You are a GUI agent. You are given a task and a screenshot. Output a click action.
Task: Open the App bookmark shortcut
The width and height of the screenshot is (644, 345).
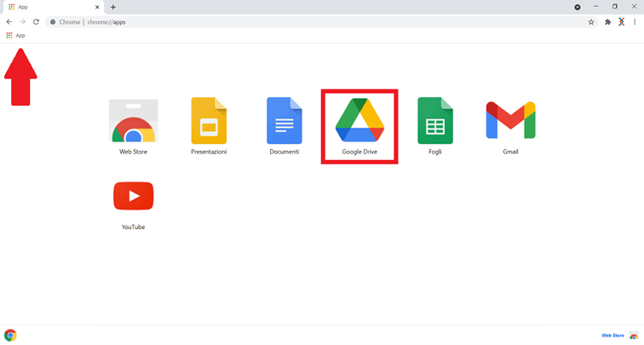click(15, 35)
